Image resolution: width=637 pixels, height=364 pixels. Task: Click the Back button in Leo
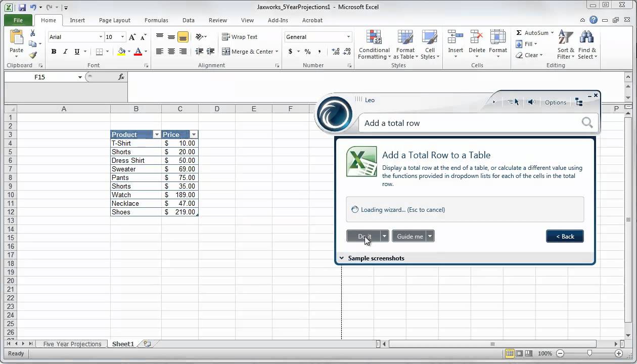[x=565, y=236]
